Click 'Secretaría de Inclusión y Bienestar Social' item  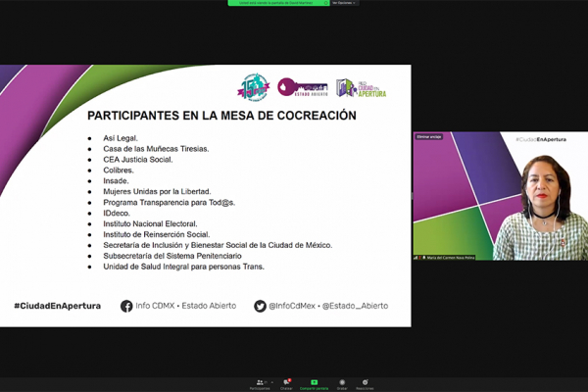tap(218, 245)
